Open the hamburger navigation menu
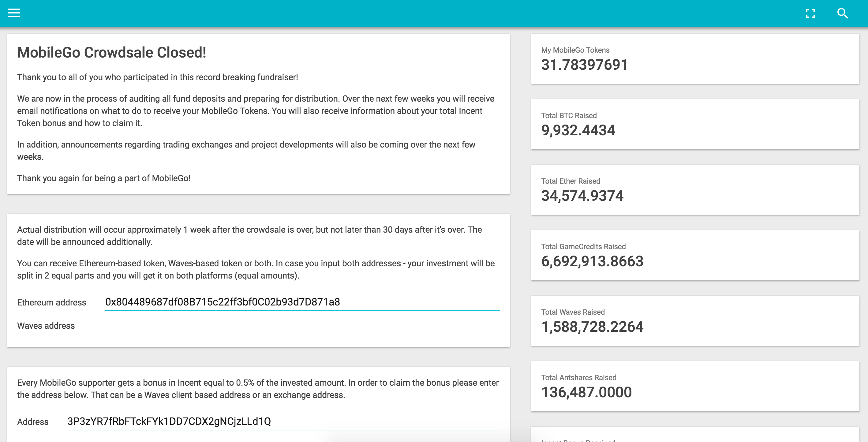The image size is (868, 442). [x=14, y=13]
